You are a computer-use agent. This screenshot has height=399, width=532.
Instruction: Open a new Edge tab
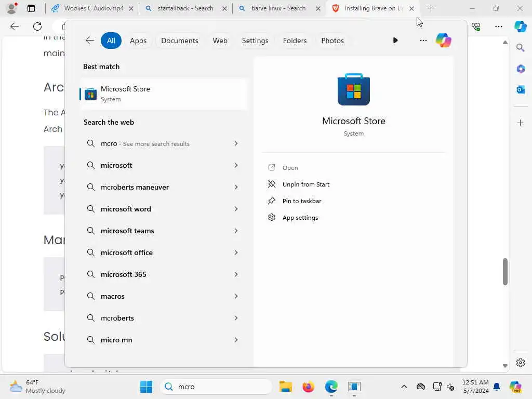[431, 8]
